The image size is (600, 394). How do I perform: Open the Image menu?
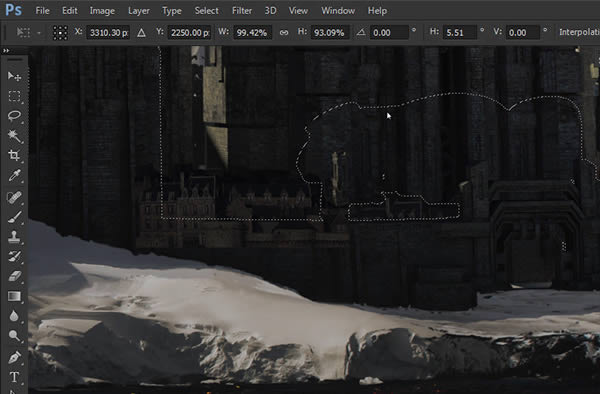click(x=102, y=11)
